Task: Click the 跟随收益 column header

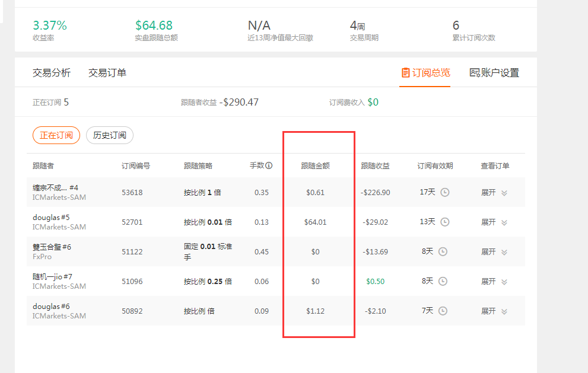Action: tap(376, 165)
